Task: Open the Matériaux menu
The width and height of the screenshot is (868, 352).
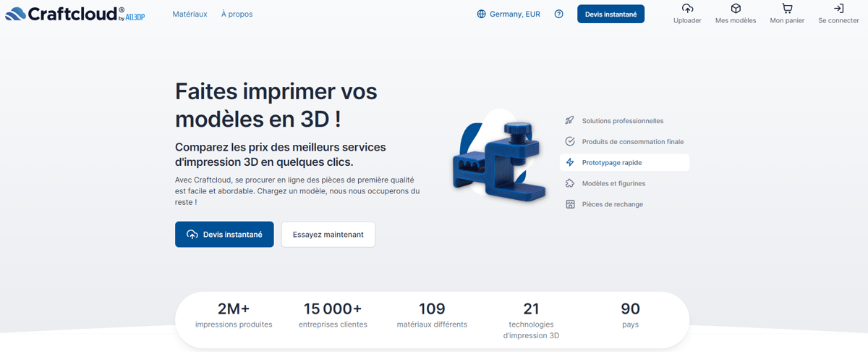Action: point(190,14)
